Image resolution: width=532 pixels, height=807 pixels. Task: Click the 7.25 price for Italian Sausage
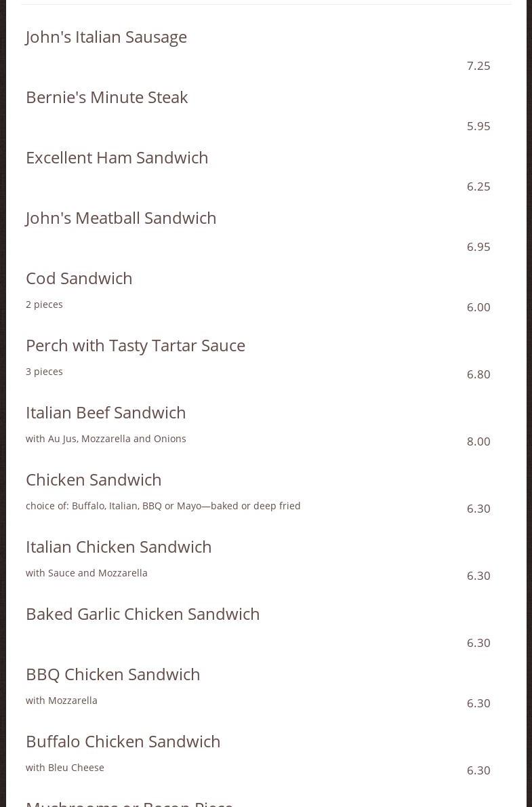point(478,66)
